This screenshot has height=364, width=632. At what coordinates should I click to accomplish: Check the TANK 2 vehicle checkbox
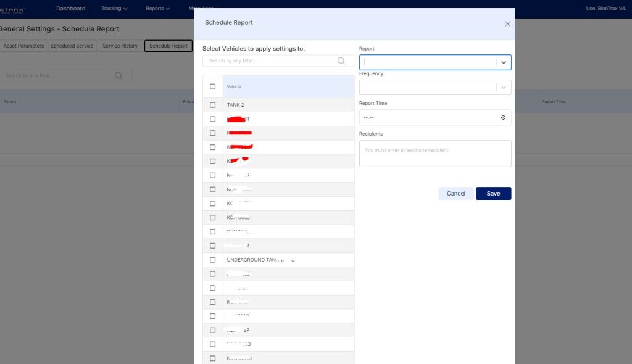point(213,105)
